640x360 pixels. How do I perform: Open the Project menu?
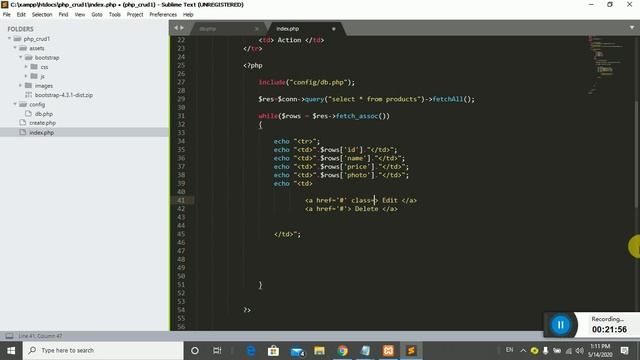(135, 14)
